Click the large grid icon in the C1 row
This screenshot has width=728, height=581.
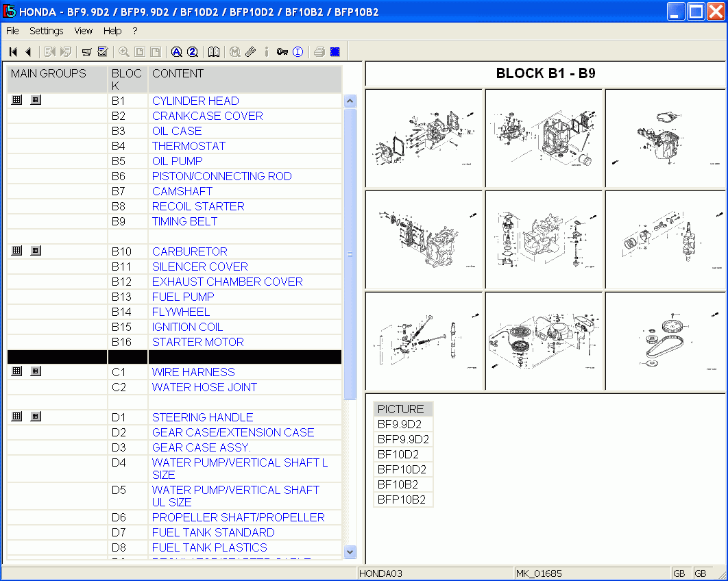[16, 371]
